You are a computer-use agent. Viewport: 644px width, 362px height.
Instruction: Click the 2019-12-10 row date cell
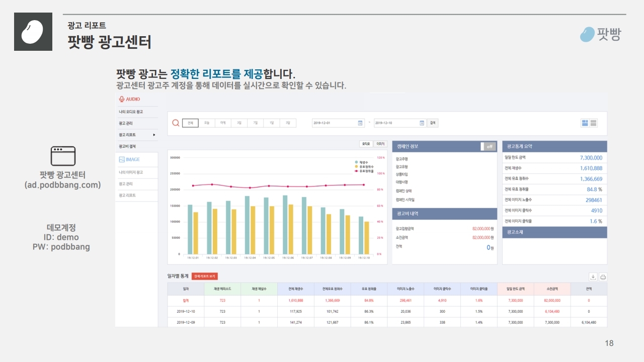pos(186,311)
